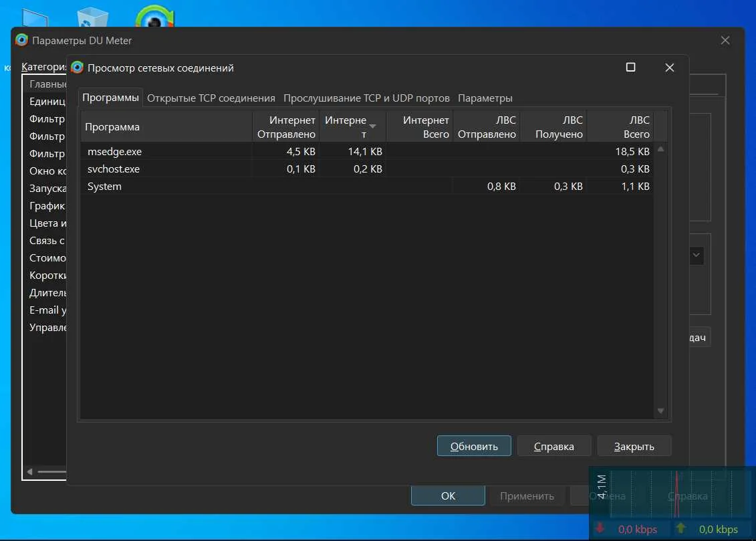Click the 0,8 KB LAN sent value

(501, 186)
